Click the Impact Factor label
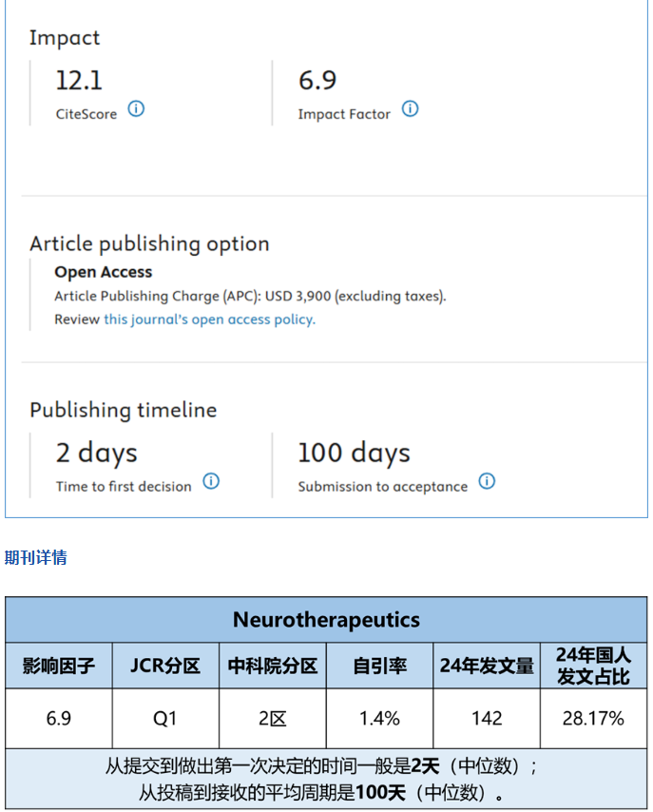The width and height of the screenshot is (653, 812). point(344,114)
